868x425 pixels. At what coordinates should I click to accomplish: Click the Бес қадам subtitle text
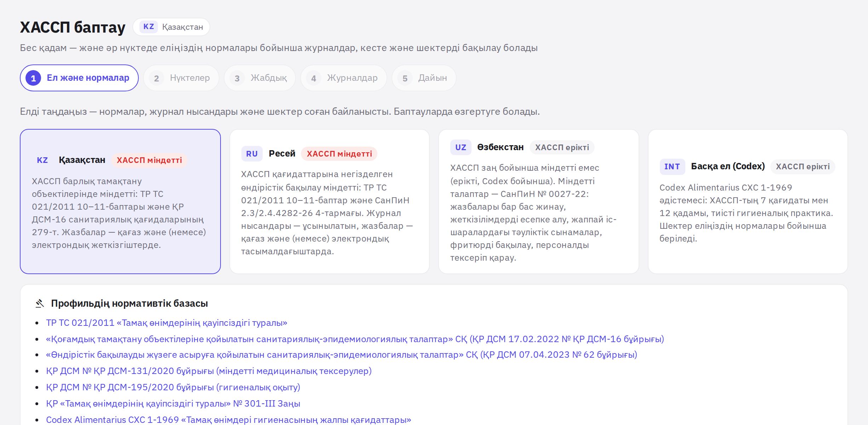(x=279, y=48)
